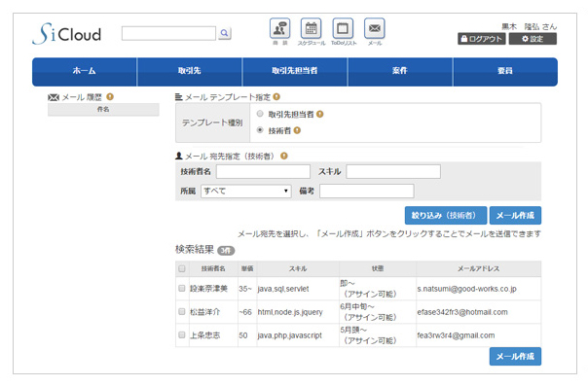The height and width of the screenshot is (386, 588).
Task: Open the ToDoリスト icon
Action: pyautogui.click(x=343, y=28)
